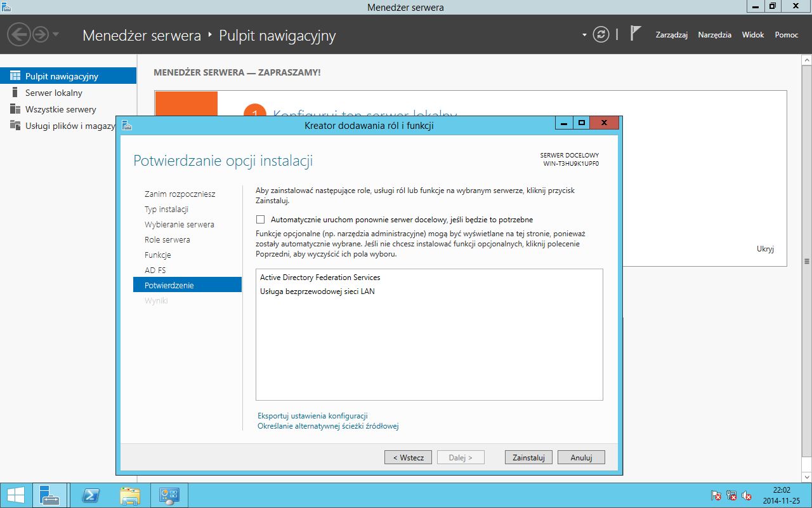This screenshot has width=812, height=508.
Task: Click the Zainstaluj button
Action: pos(528,457)
